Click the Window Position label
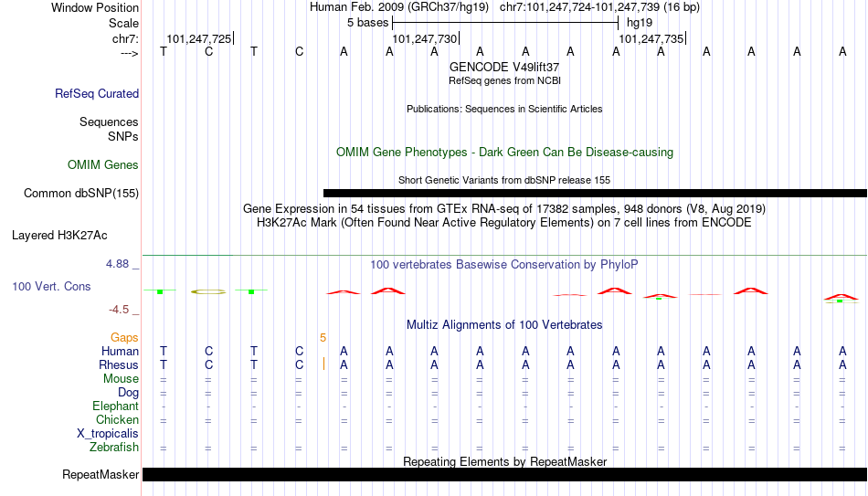 point(95,7)
